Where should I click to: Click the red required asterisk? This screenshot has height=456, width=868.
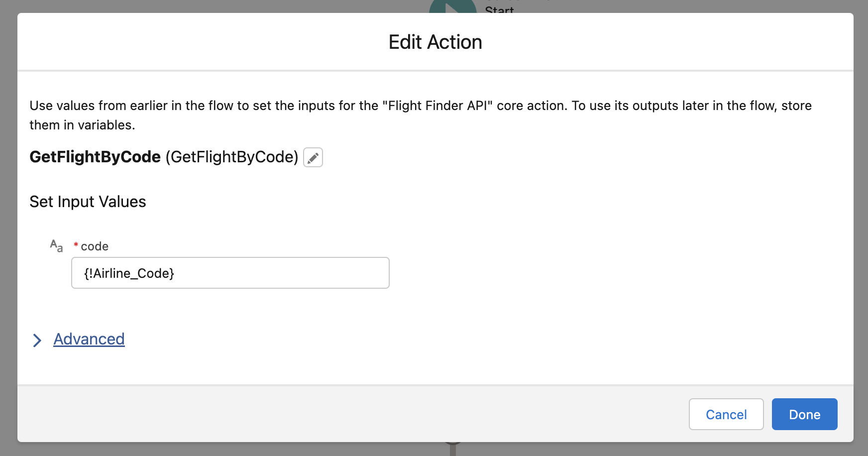(76, 245)
